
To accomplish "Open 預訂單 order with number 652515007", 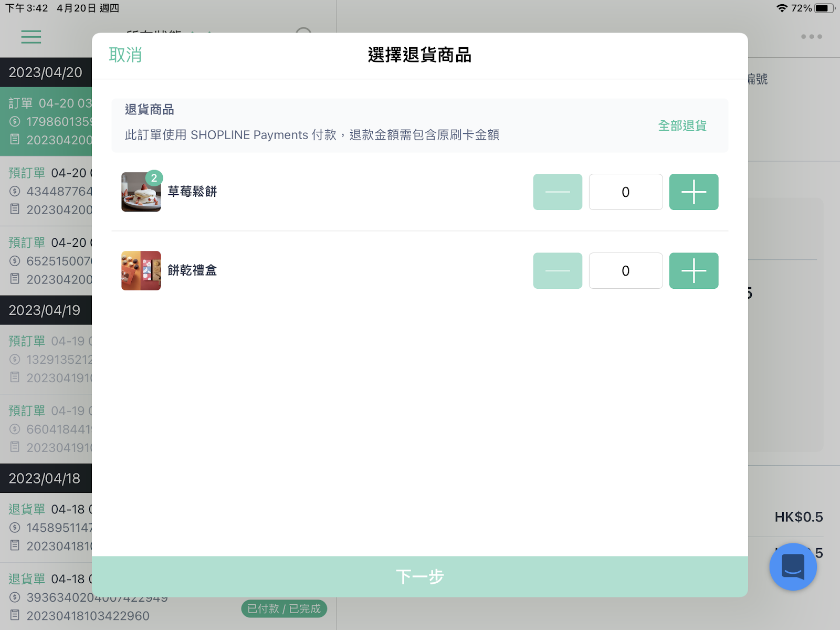I will point(46,261).
